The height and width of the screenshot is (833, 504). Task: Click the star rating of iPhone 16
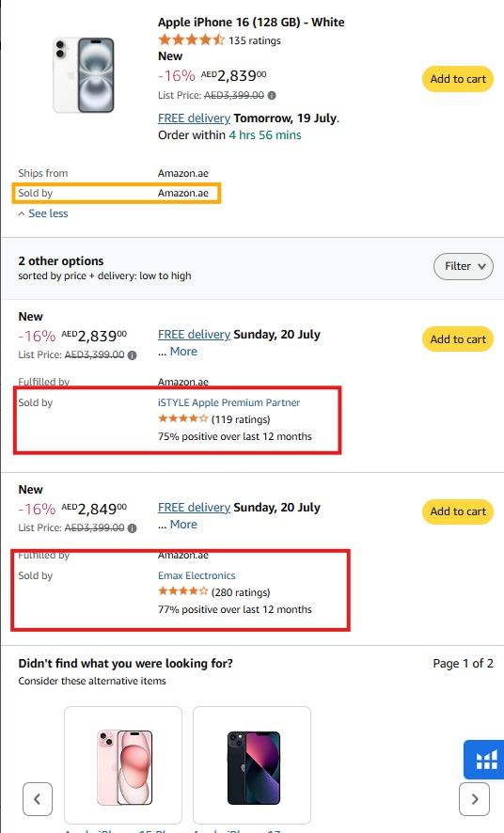pos(191,39)
